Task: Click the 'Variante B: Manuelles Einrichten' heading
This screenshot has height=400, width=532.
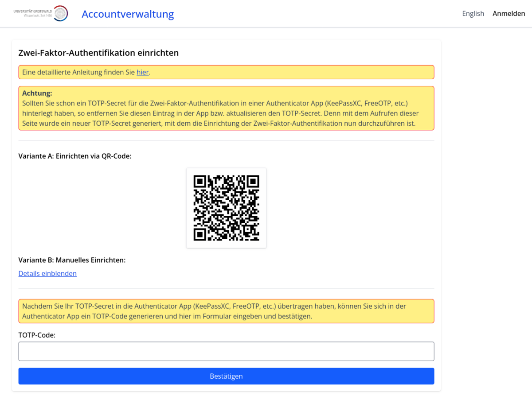Action: tap(72, 260)
